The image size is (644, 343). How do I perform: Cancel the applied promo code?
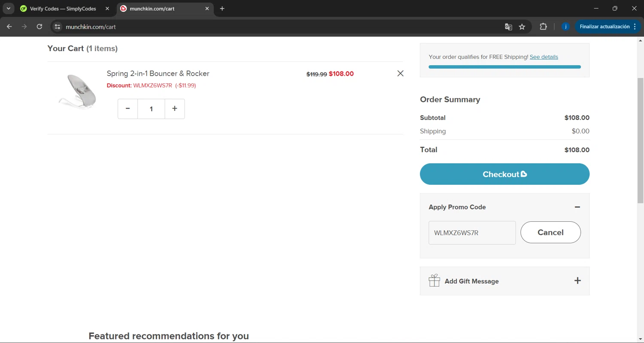[x=550, y=233]
